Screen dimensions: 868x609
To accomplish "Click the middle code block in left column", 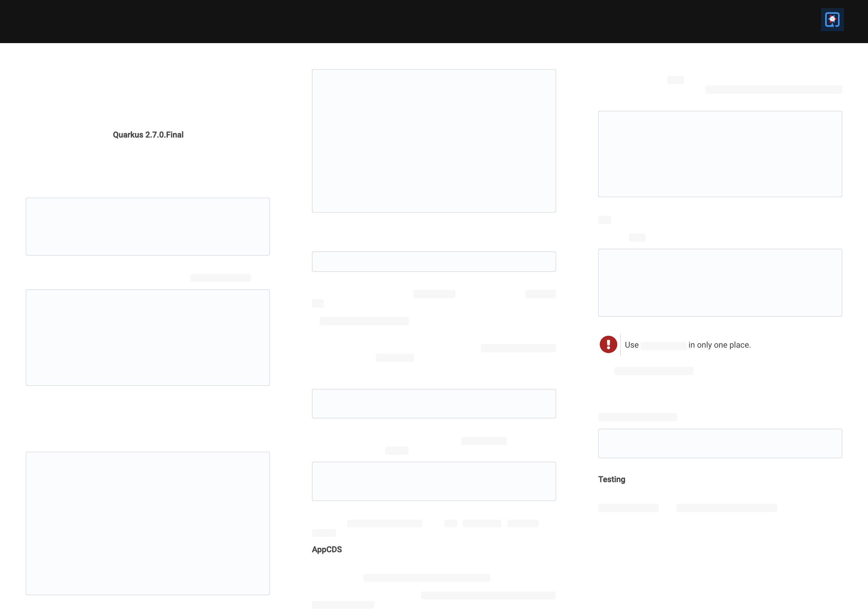I will tap(148, 337).
